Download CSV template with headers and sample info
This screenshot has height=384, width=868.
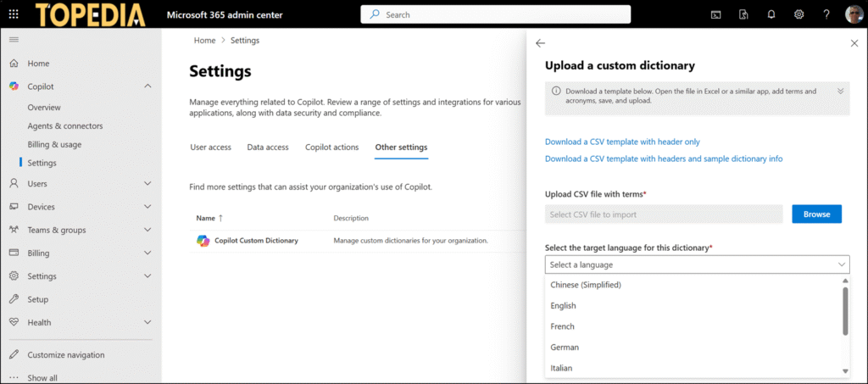point(664,159)
